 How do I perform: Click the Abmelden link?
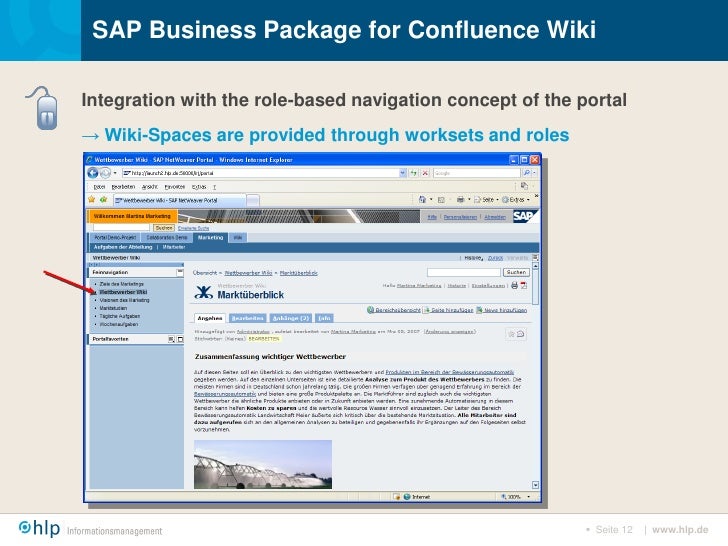click(495, 217)
